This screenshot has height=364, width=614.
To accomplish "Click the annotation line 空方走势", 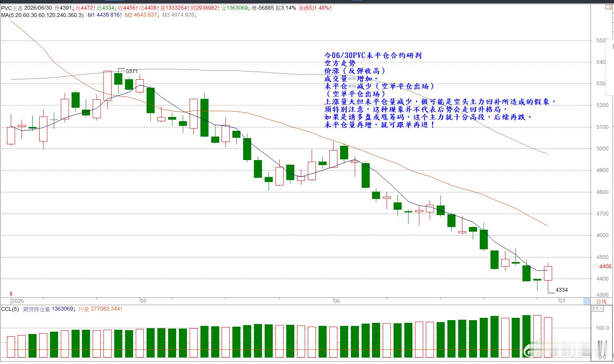I will [340, 63].
